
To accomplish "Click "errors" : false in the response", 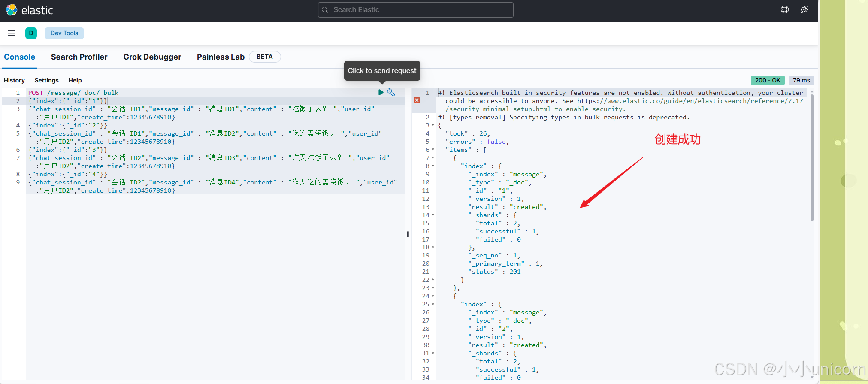I will click(477, 142).
